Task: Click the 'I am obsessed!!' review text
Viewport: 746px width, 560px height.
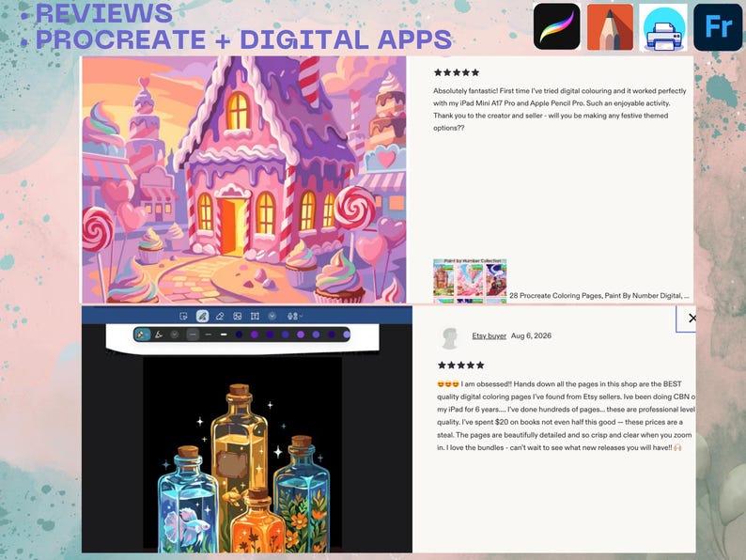Action: (567, 415)
